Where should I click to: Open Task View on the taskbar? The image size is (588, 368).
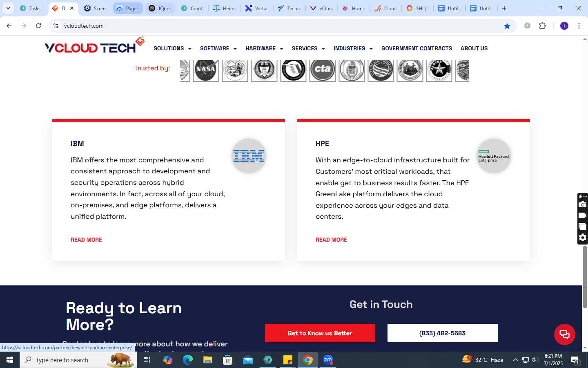click(147, 360)
